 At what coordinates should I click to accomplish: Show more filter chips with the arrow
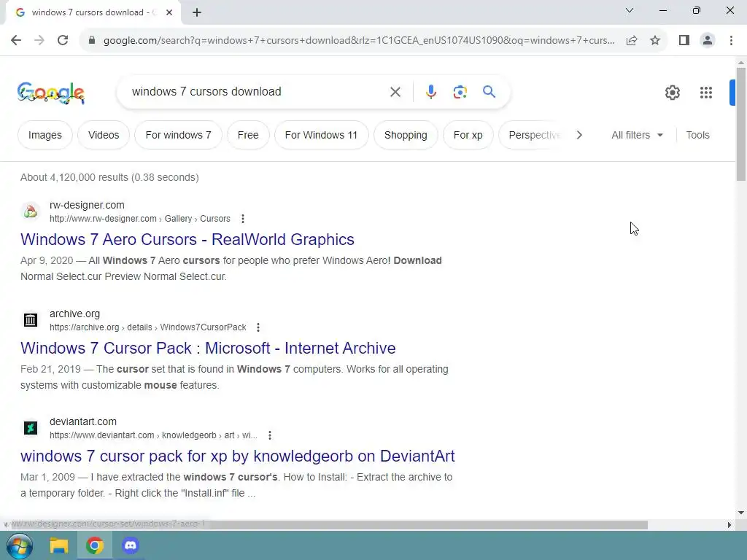tap(578, 135)
